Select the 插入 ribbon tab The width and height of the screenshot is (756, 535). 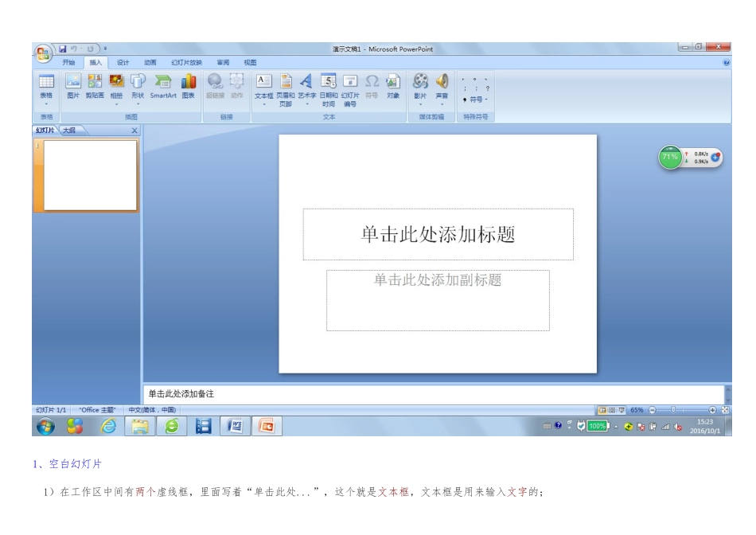(95, 62)
